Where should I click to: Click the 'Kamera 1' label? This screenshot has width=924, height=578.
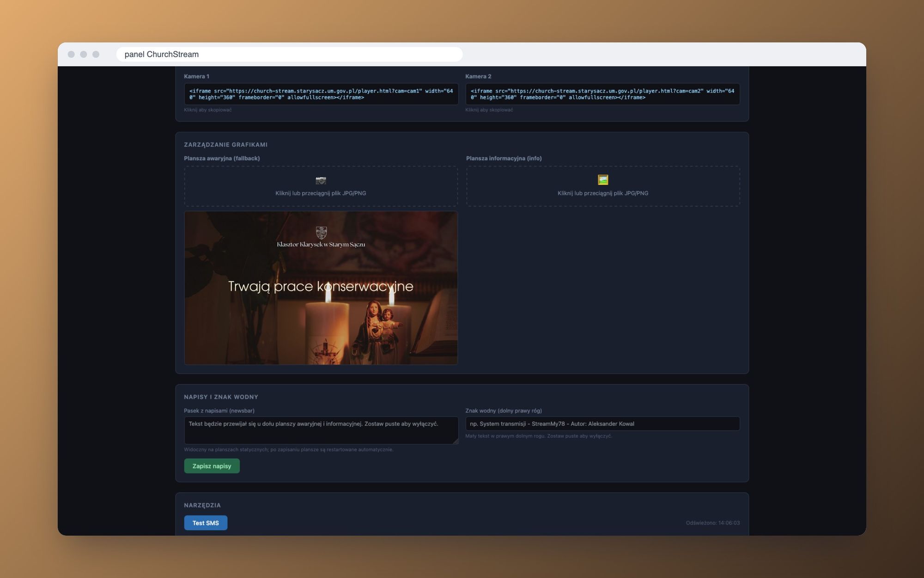pos(196,76)
